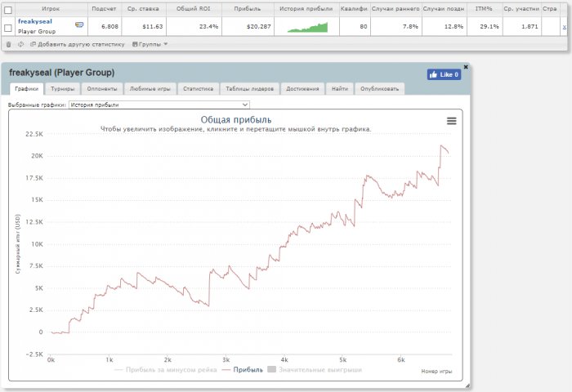Click the green profit history sparkline
Image resolution: width=572 pixels, height=392 pixels.
click(x=307, y=27)
